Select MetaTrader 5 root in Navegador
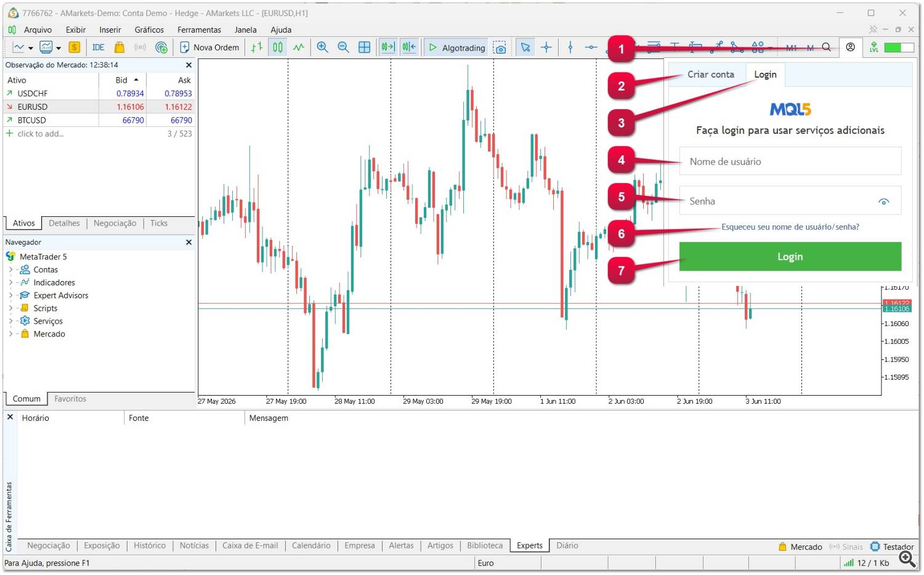 coord(43,257)
